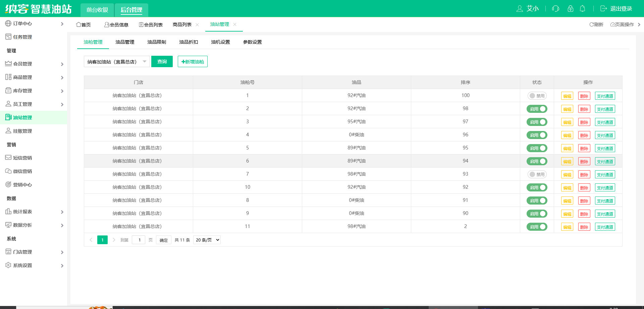Viewport: 644px width, 309px height.
Task: Switch to 油品管理 tab
Action: pos(125,42)
